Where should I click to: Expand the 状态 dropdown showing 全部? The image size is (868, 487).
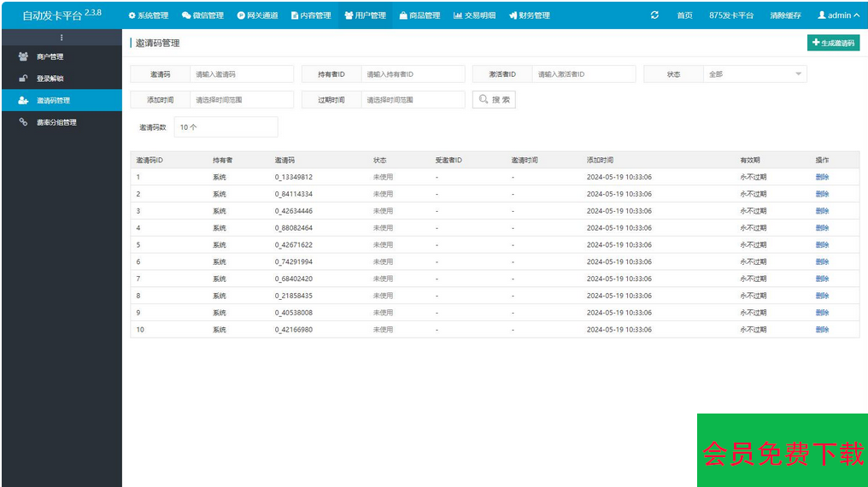coord(754,74)
